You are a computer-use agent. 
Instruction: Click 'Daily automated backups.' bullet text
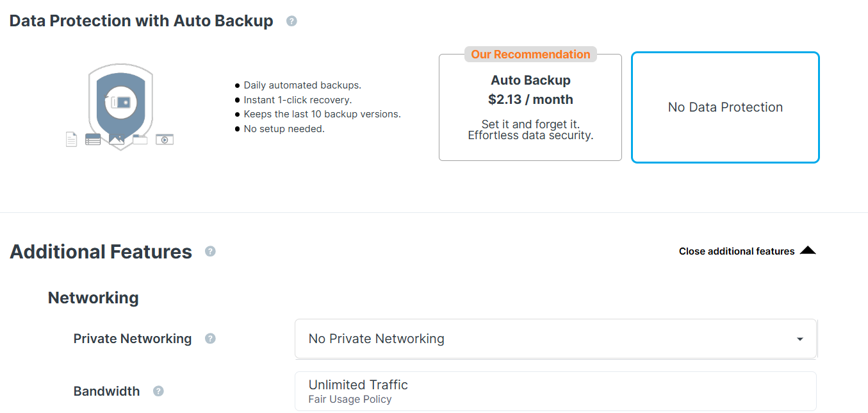pyautogui.click(x=302, y=85)
